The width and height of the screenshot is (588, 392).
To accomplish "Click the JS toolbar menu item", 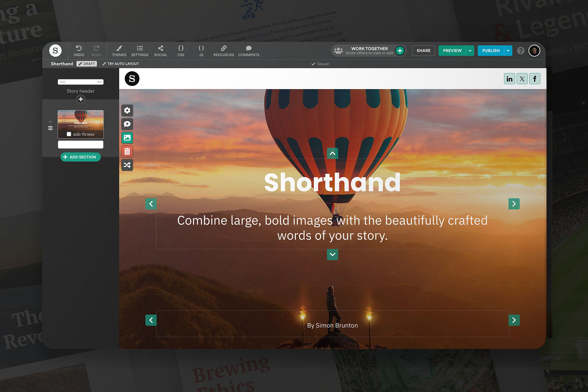I will 201,50.
